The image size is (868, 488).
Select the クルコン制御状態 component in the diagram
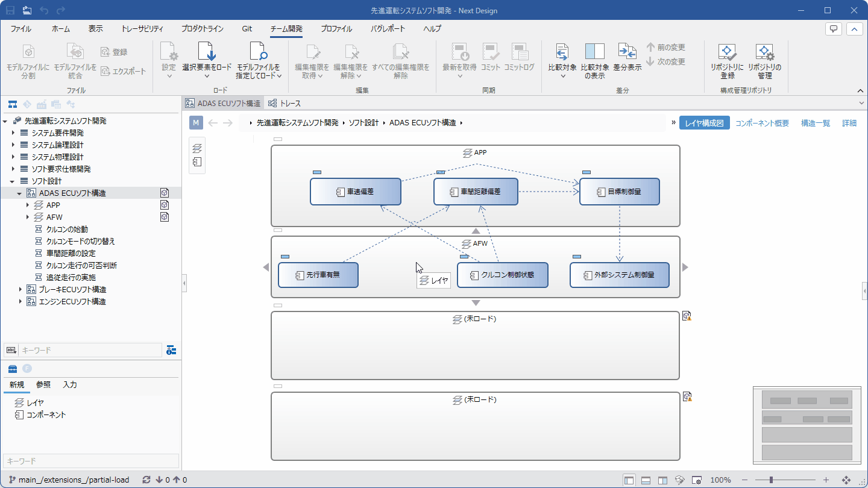pyautogui.click(x=503, y=275)
